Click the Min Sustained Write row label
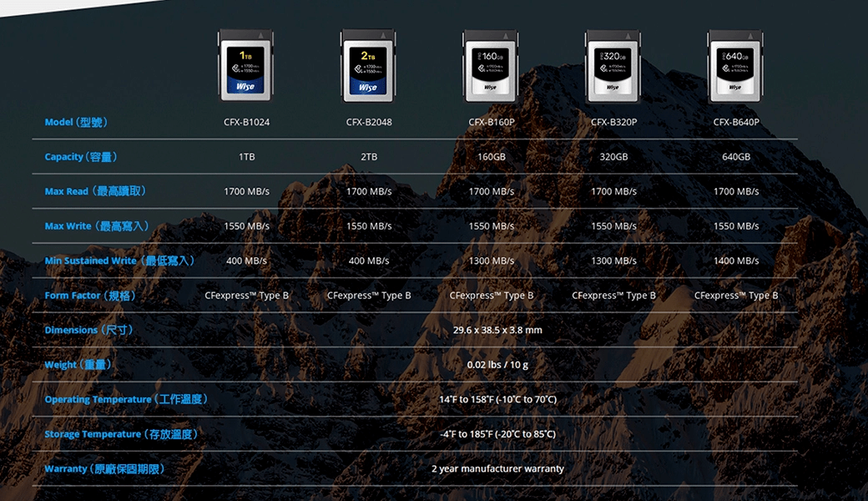Screen dimensions: 868x501 [x=121, y=261]
